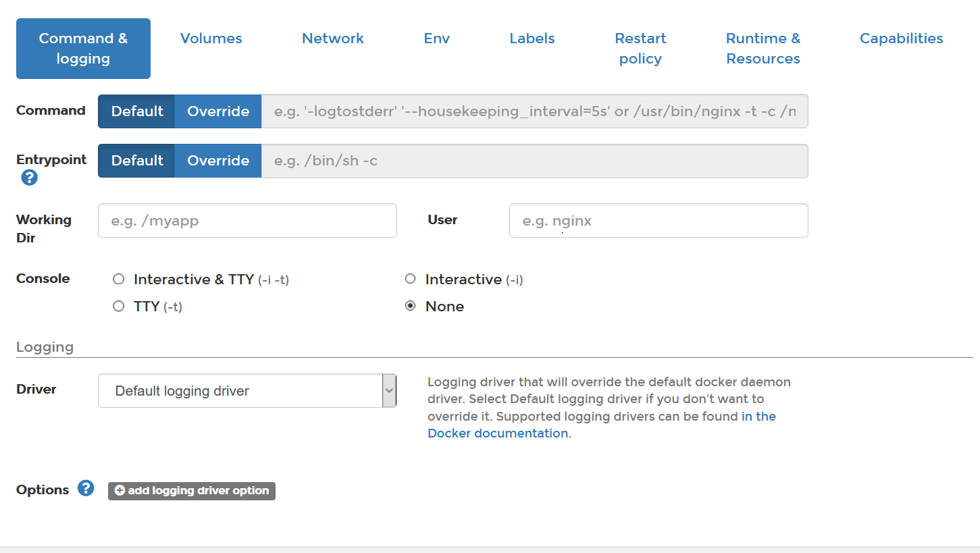This screenshot has width=980, height=553.
Task: Select Default for the Command setting
Action: click(137, 111)
